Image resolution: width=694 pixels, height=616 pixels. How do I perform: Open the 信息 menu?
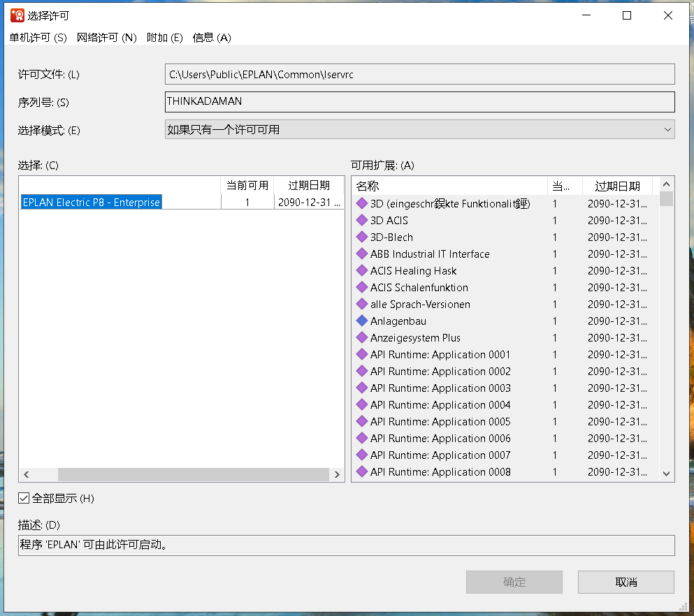pos(211,38)
